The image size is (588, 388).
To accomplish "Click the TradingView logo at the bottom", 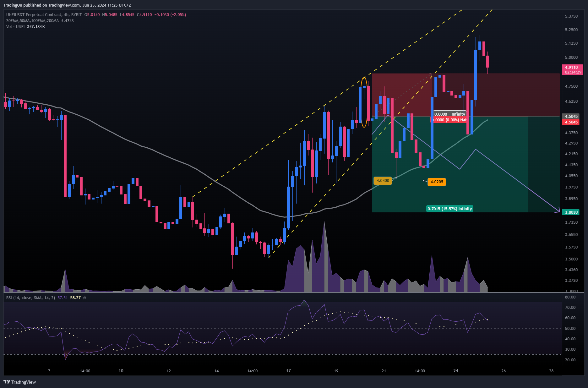I will [19, 382].
